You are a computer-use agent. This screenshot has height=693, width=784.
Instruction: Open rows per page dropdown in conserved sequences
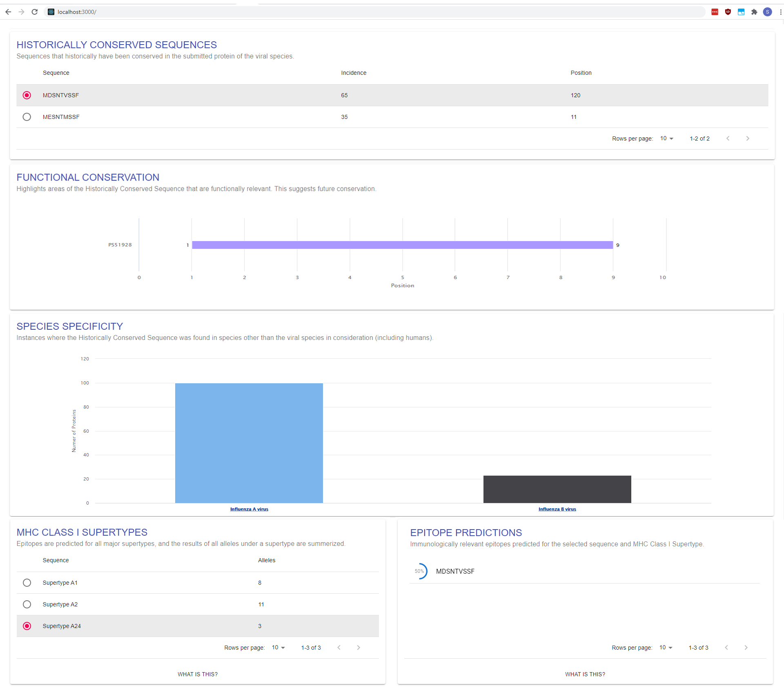click(666, 139)
